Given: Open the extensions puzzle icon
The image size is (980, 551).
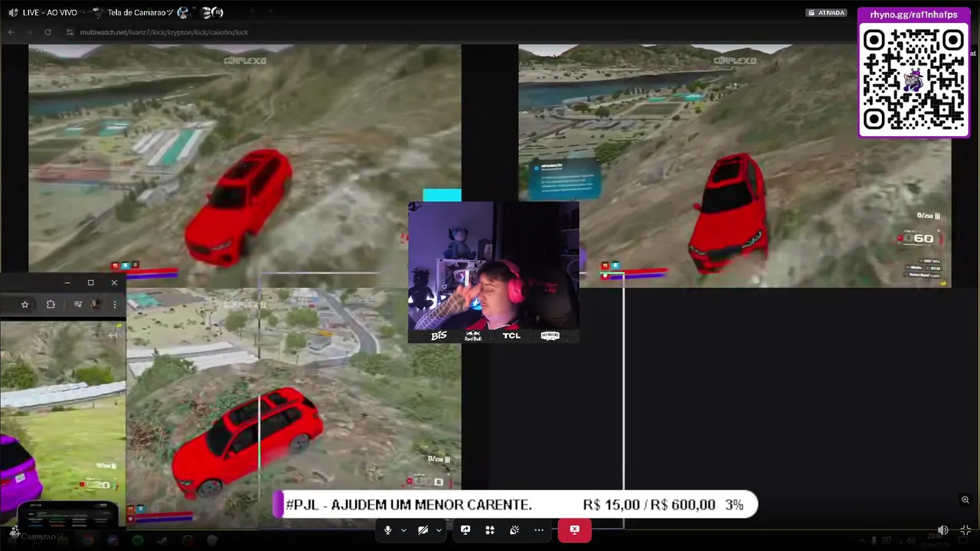Looking at the screenshot, I should [51, 305].
